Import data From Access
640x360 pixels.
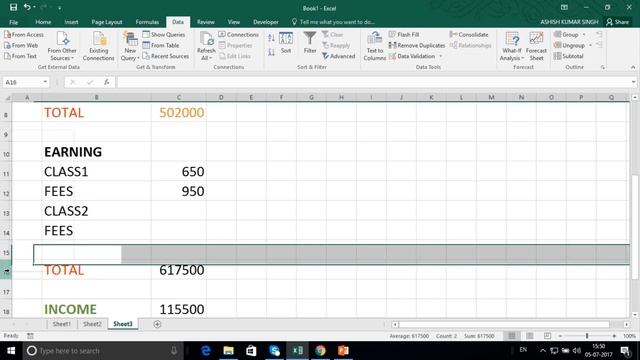[24, 35]
